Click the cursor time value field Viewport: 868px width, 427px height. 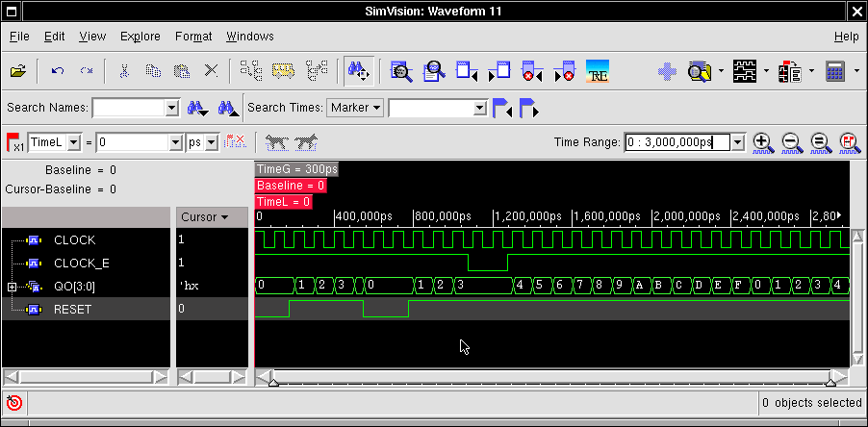tap(133, 142)
